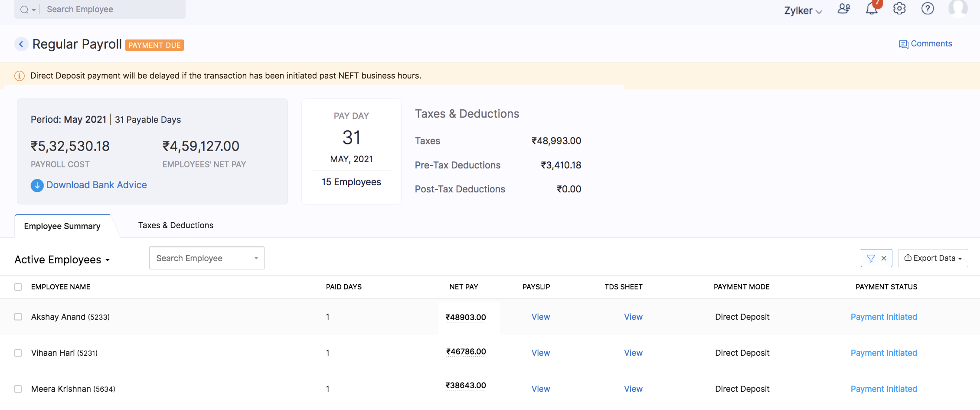The height and width of the screenshot is (410, 980).
Task: Toggle the select-all employees checkbox
Action: click(x=18, y=287)
